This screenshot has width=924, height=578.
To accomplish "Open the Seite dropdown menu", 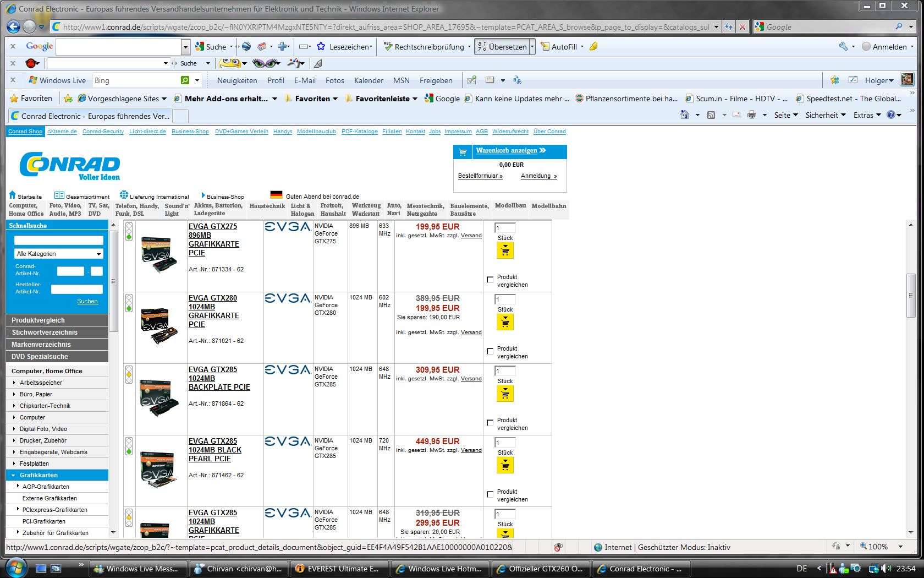I will (x=786, y=115).
